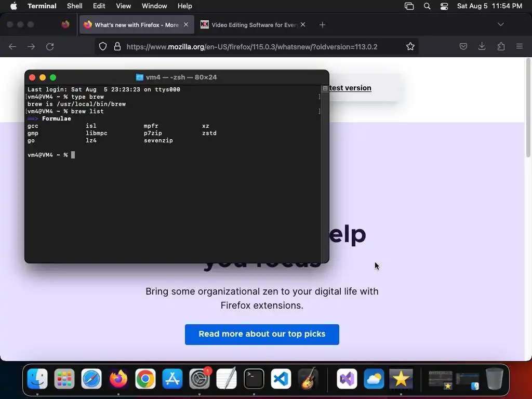Open Visual Studio from the Dock
The height and width of the screenshot is (399, 532).
pos(347,379)
